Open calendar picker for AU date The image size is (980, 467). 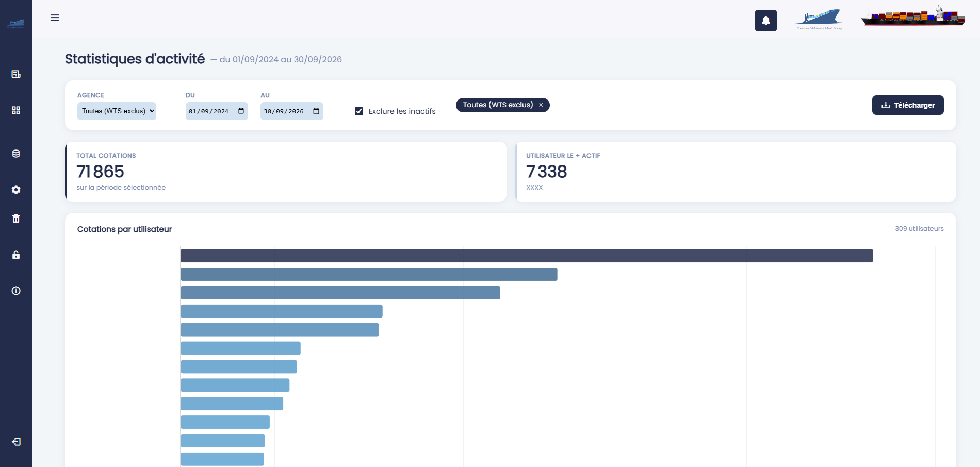coord(316,111)
